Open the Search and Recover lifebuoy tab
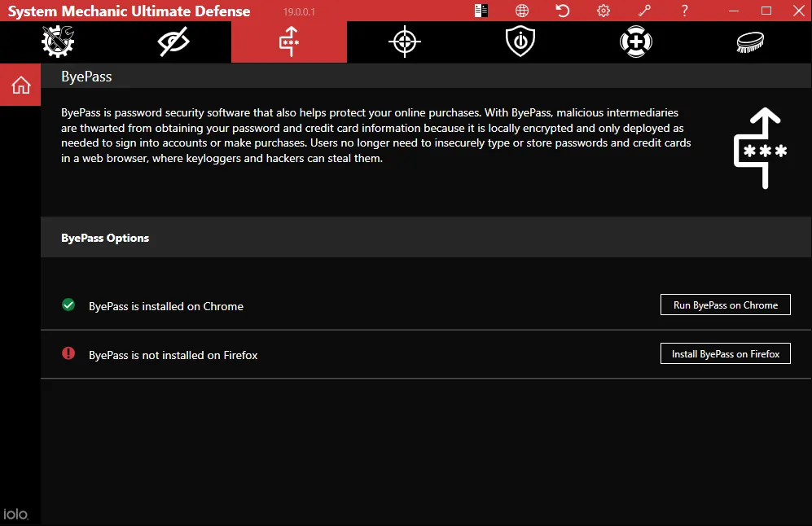812x526 pixels. point(635,42)
